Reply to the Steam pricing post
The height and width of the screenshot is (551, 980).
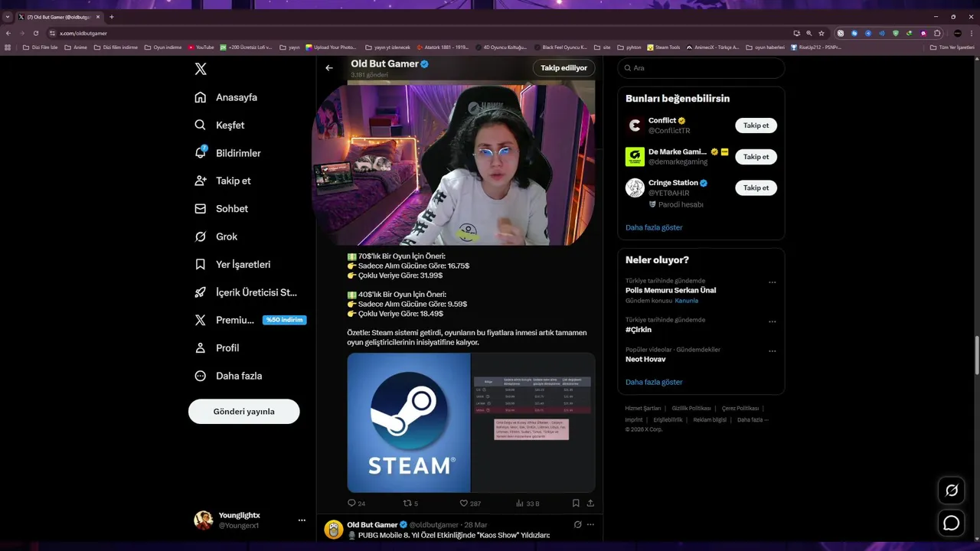(x=357, y=504)
